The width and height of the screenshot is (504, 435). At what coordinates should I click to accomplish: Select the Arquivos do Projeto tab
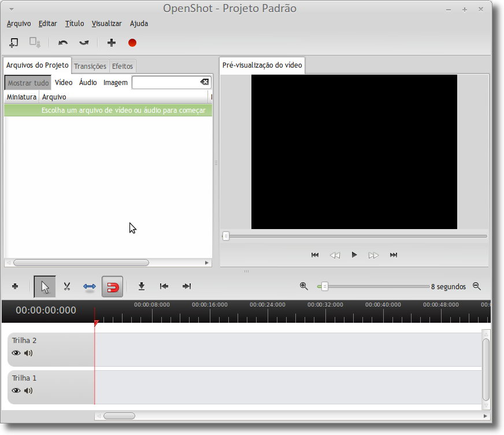click(x=38, y=65)
